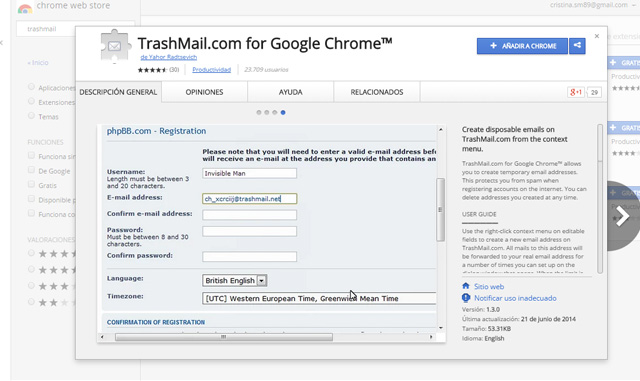Click the TrashMail extension puzzle-piece icon
This screenshot has width=640, height=381.
pyautogui.click(x=116, y=46)
